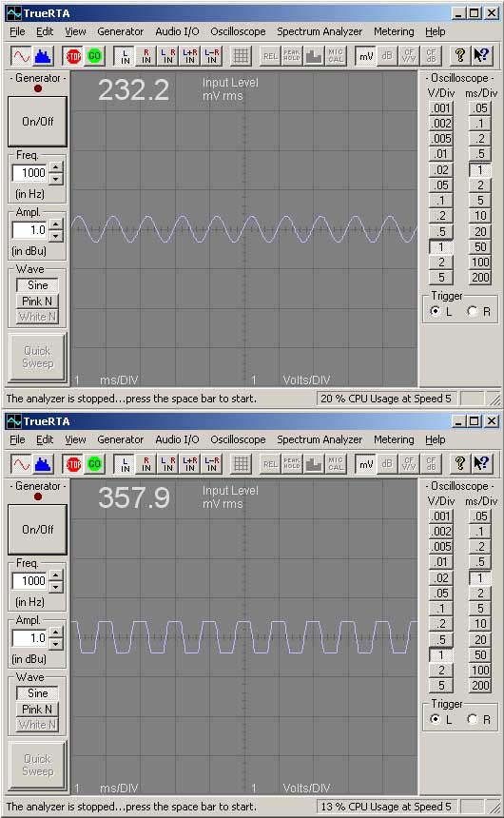Select Sine wave in top window
The width and height of the screenshot is (504, 818).
click(37, 285)
